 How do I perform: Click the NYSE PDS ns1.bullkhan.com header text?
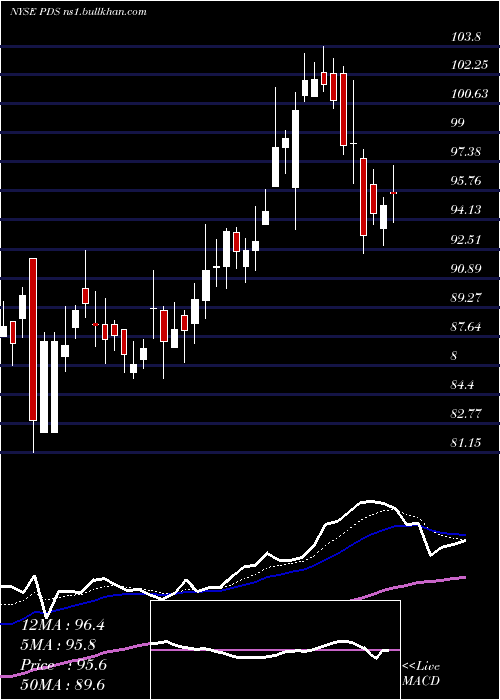pos(78,11)
